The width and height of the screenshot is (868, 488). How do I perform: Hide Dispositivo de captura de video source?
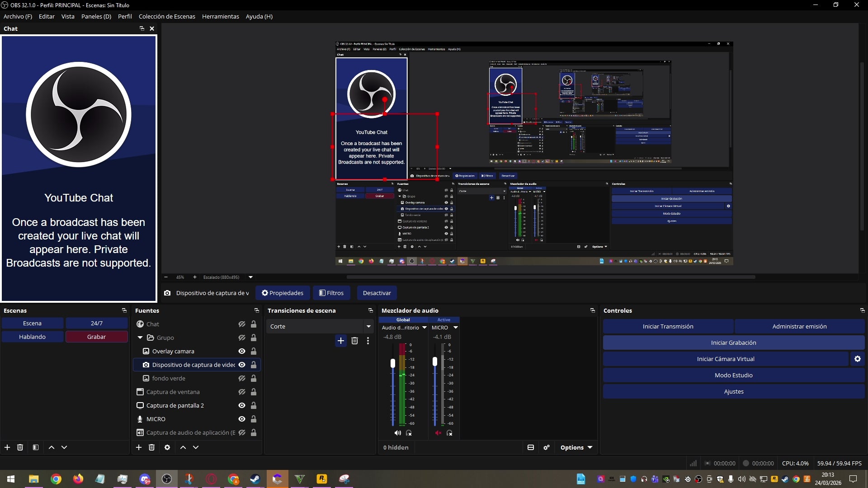242,365
